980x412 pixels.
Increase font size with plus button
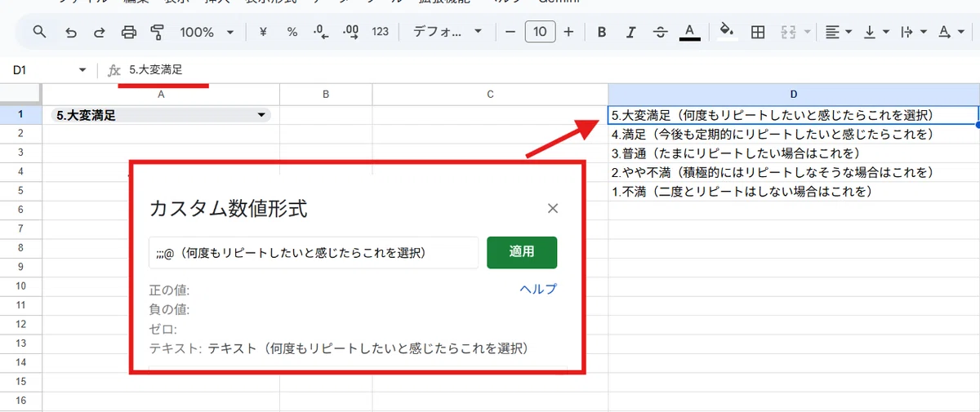click(x=569, y=33)
